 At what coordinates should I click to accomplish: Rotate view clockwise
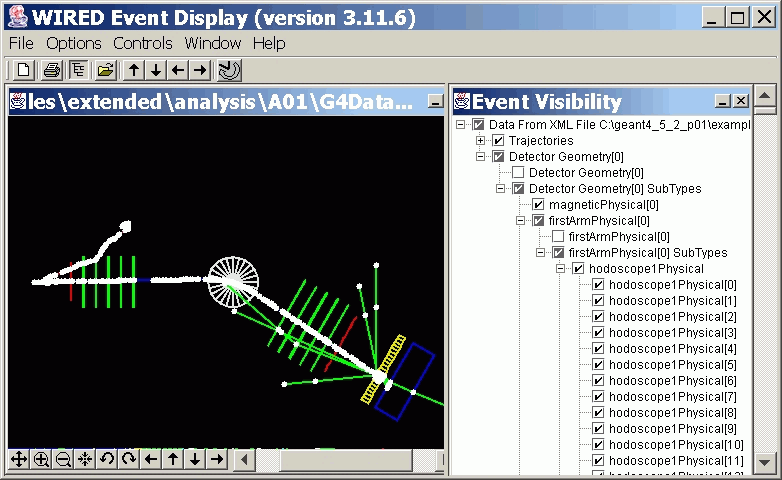[129, 459]
